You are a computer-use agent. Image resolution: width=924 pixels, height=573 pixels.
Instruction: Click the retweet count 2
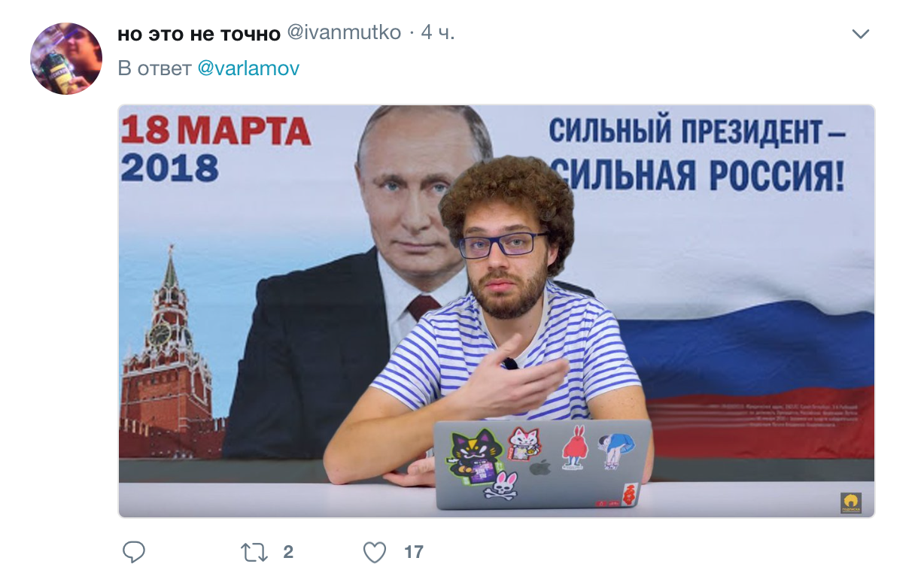tap(288, 553)
